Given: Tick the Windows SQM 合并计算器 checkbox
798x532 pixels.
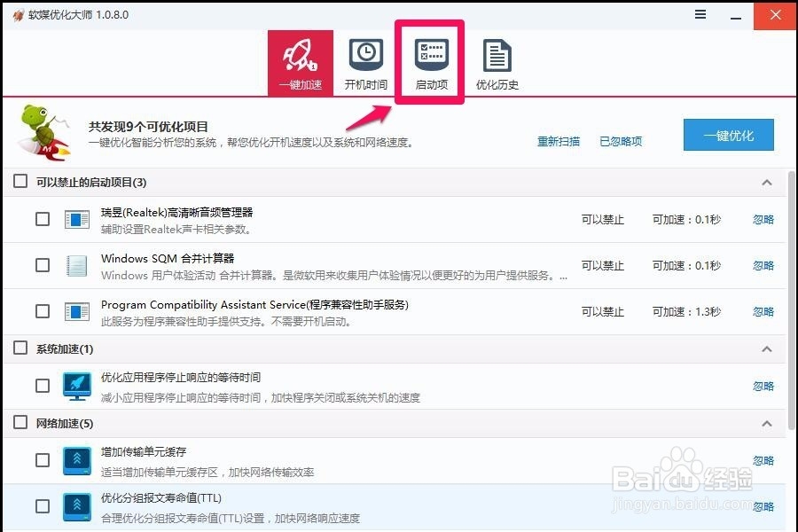Looking at the screenshot, I should [x=43, y=265].
